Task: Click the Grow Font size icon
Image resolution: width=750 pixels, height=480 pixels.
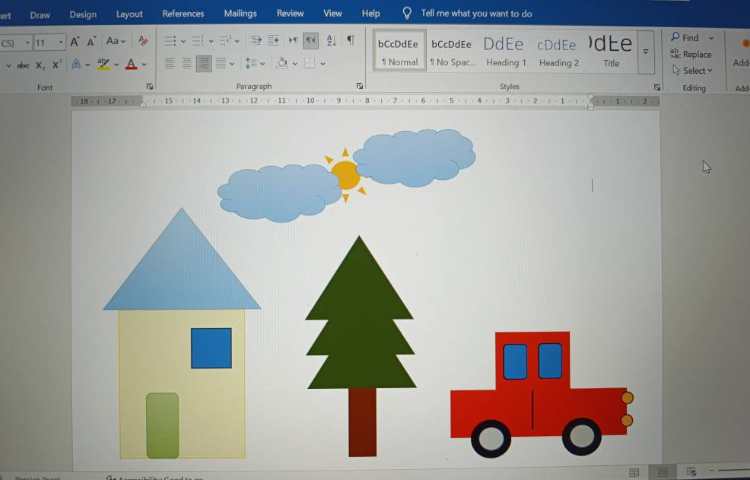Action: point(75,41)
